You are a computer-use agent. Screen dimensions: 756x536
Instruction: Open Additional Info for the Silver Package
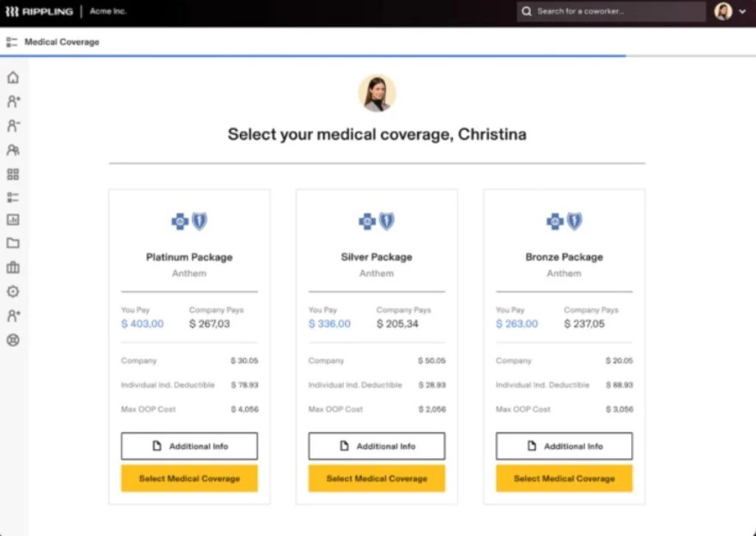click(377, 446)
